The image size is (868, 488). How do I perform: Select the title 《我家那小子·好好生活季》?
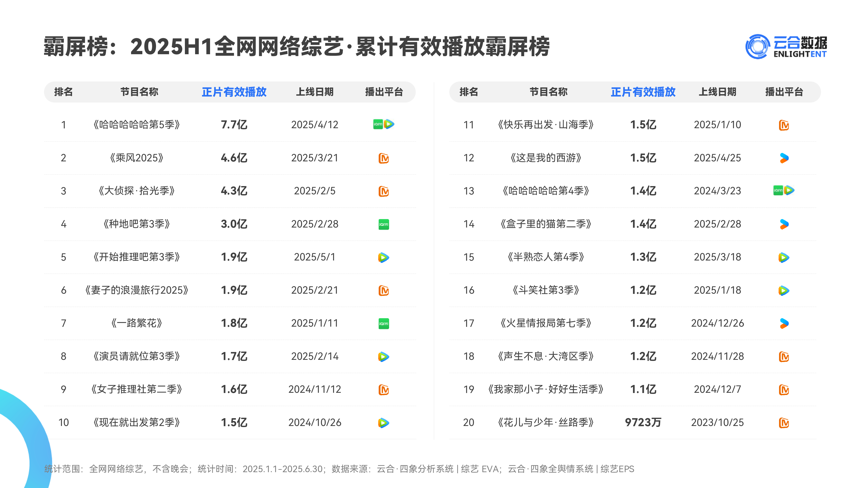(546, 389)
